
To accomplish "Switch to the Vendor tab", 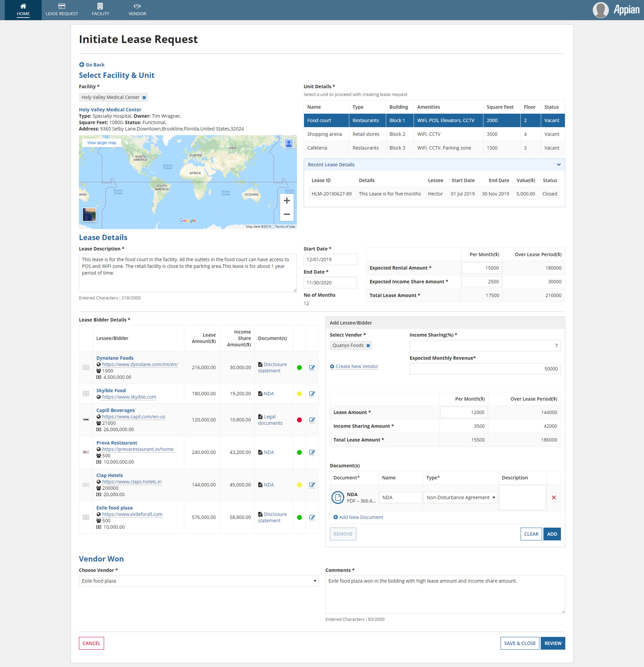I will click(x=137, y=10).
